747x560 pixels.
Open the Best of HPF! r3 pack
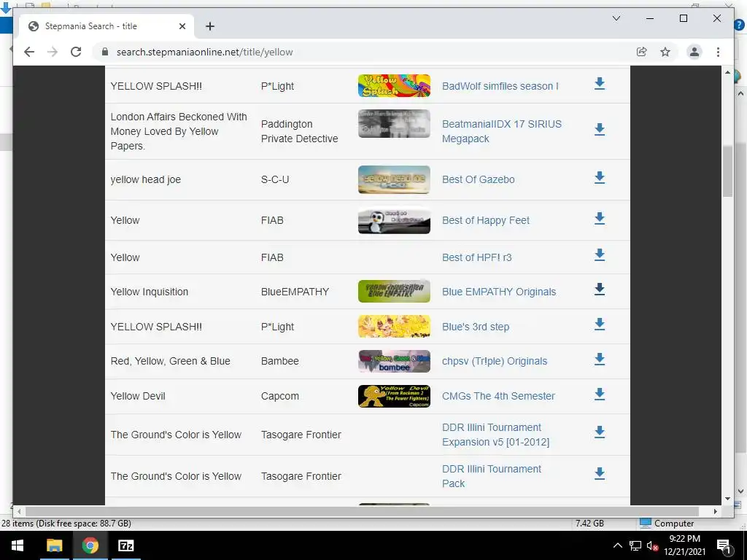tap(476, 257)
